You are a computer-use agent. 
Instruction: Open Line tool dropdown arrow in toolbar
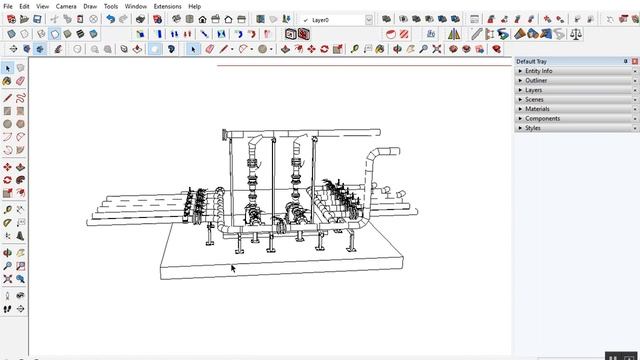click(x=232, y=49)
